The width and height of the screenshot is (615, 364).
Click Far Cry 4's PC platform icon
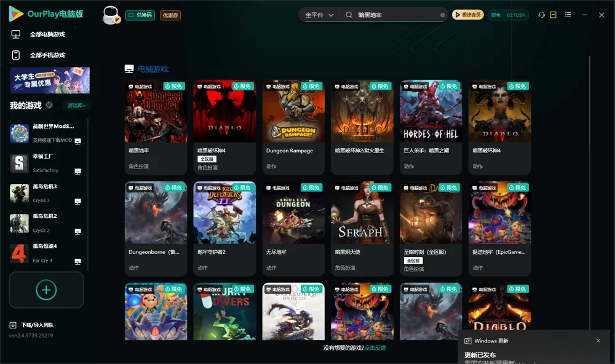(x=77, y=262)
